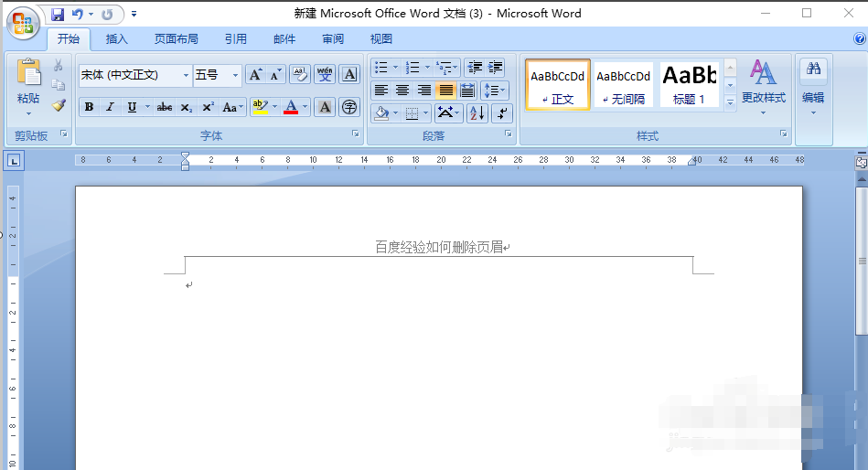Expand the styles gallery More arrow
Screen dimensions: 868x470
(x=730, y=103)
